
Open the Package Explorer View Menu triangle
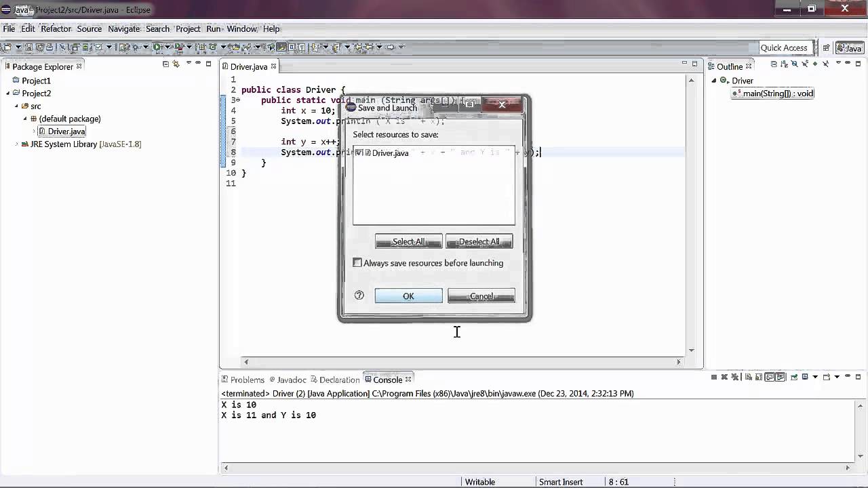point(189,63)
